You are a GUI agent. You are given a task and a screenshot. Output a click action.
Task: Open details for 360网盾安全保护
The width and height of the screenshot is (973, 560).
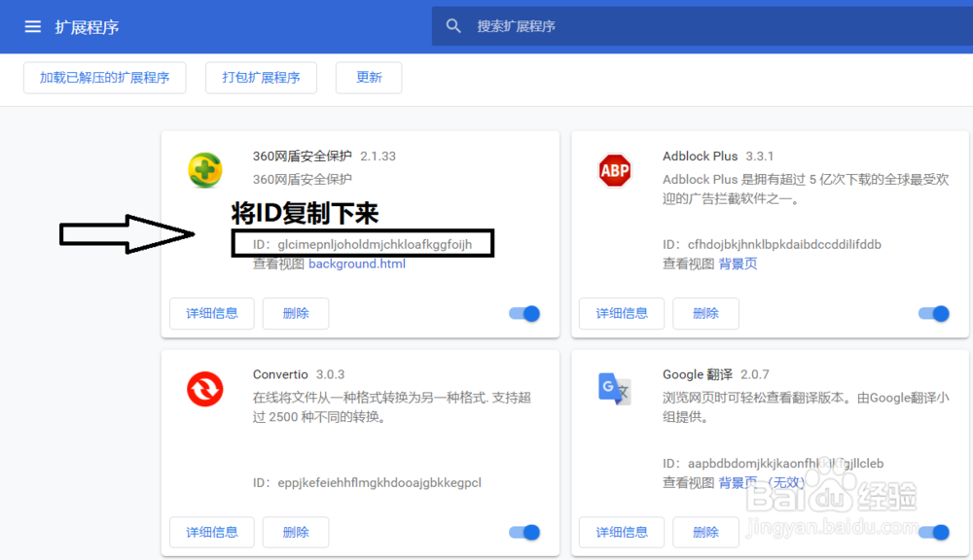pos(212,313)
